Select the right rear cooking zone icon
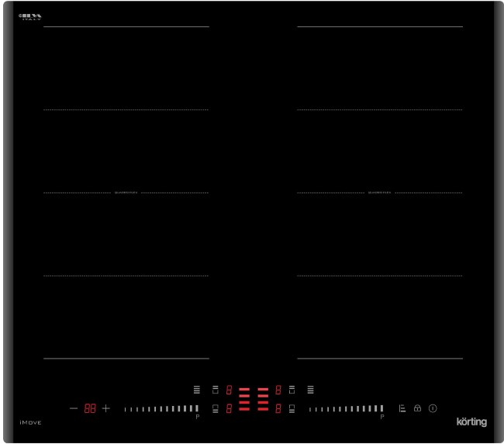This screenshot has height=444, width=504. [292, 390]
